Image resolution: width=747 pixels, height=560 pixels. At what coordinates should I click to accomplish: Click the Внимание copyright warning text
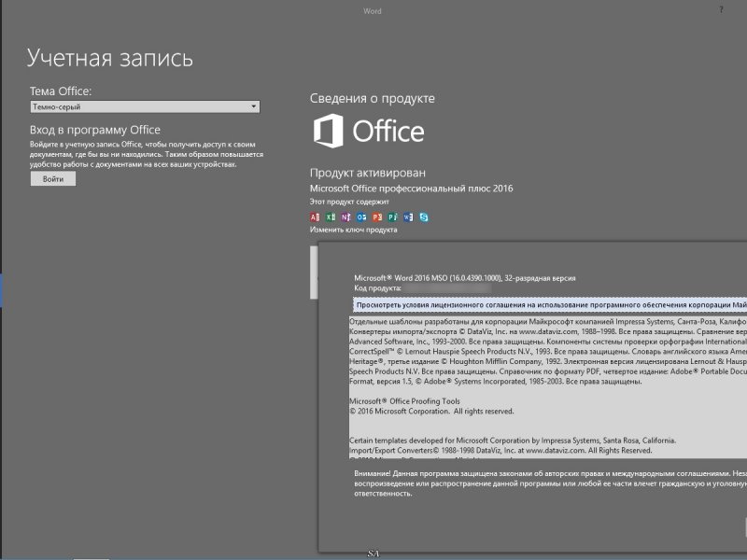[550, 483]
